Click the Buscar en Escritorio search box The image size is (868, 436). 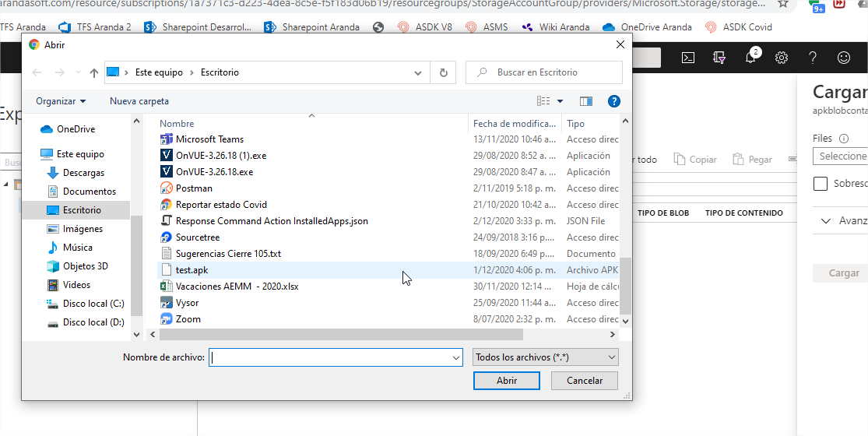(544, 72)
